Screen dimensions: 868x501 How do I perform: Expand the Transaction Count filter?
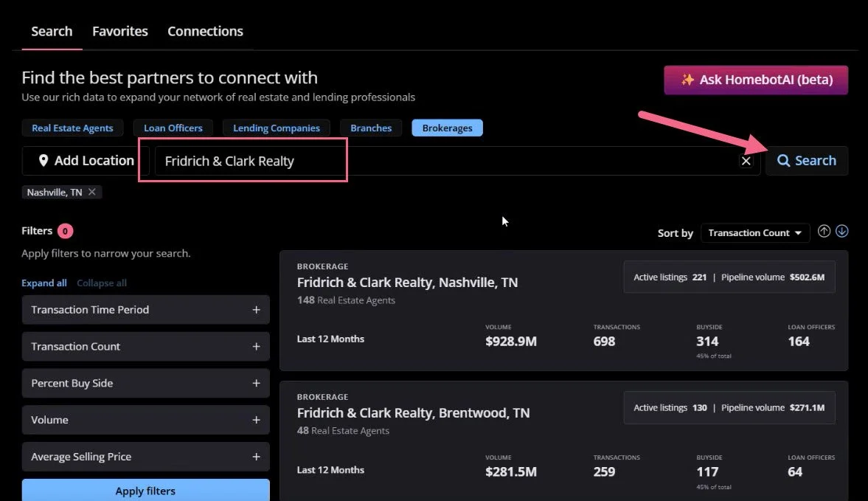145,347
